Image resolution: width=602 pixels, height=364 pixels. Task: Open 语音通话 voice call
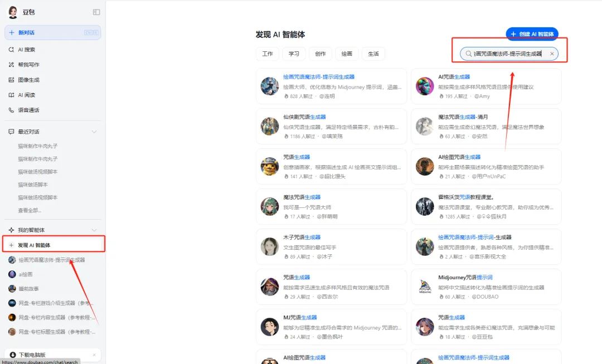pos(52,110)
